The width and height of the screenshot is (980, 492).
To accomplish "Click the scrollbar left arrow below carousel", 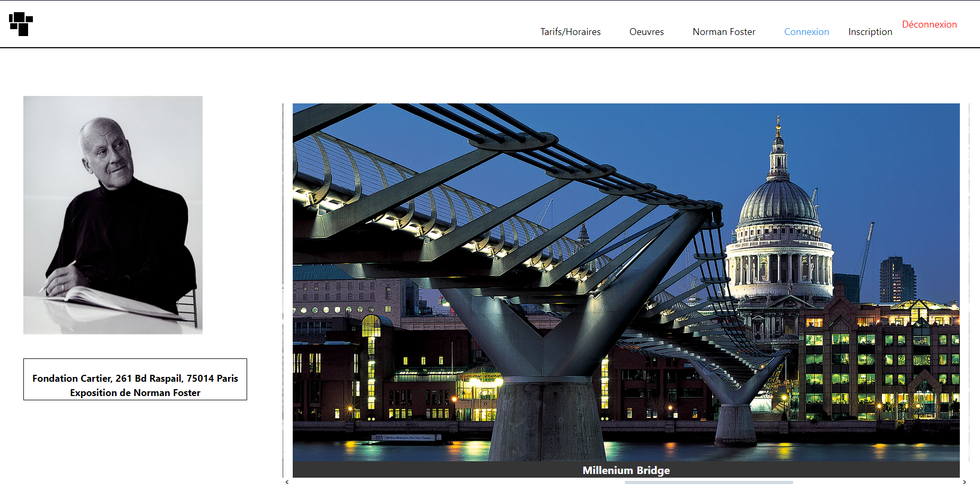I will coord(287,482).
